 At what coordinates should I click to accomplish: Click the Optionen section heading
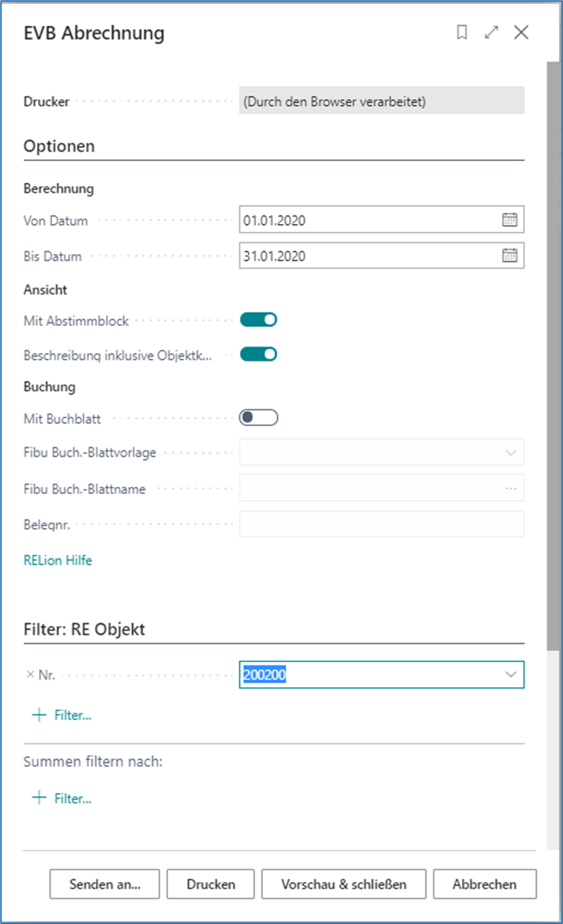(x=59, y=146)
